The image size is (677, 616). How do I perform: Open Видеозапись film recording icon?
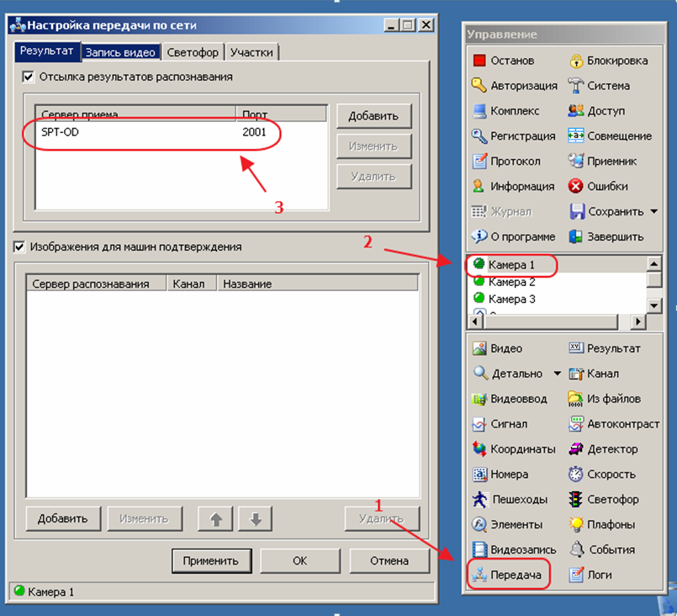coord(479,550)
